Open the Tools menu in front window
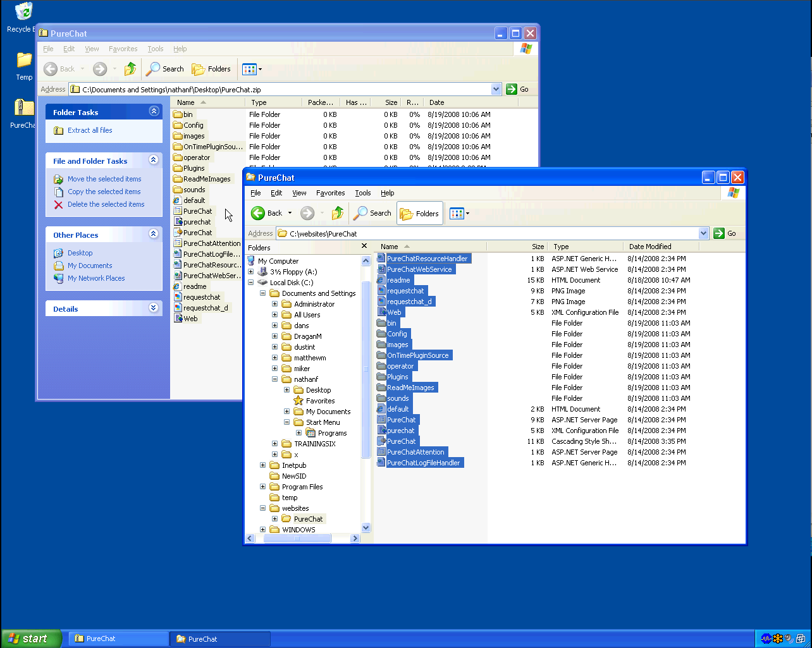Image resolution: width=812 pixels, height=648 pixels. click(x=363, y=193)
